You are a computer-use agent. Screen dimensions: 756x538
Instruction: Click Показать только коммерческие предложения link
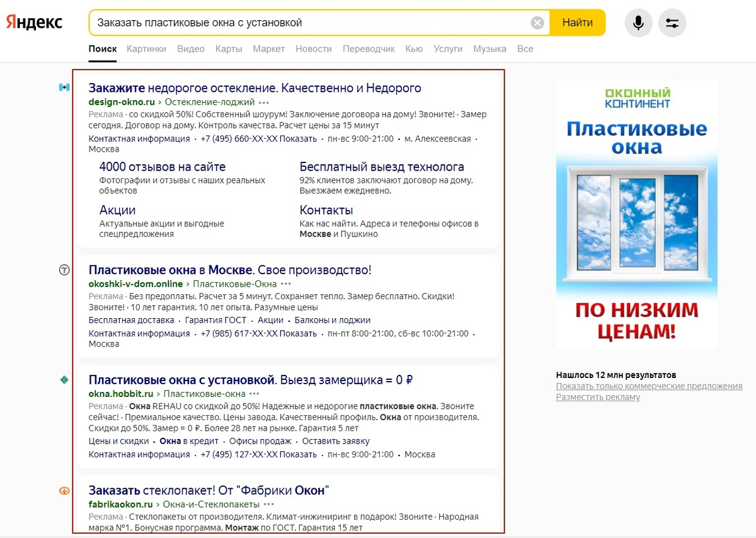coord(649,386)
